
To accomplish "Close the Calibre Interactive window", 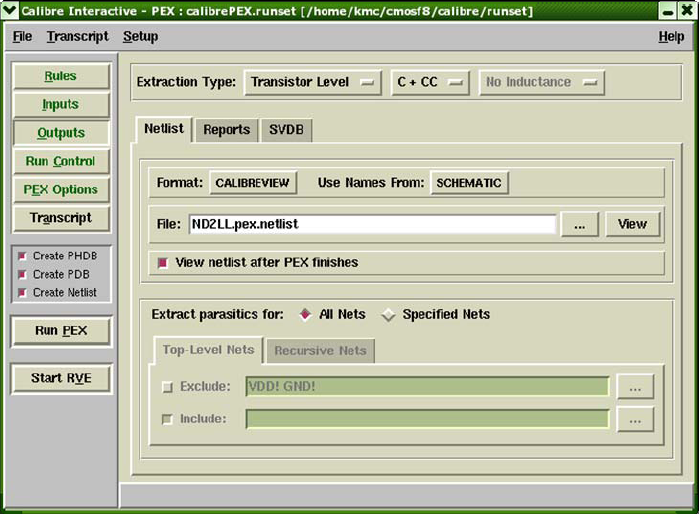I will pyautogui.click(x=687, y=10).
